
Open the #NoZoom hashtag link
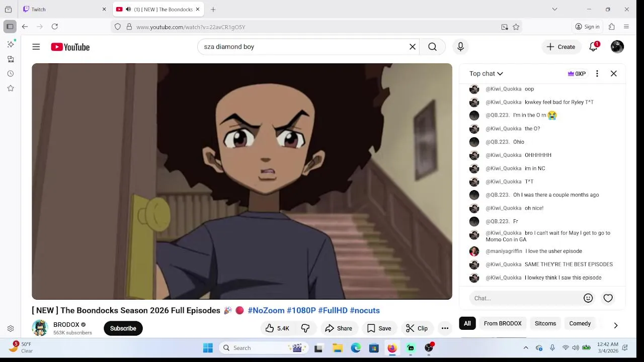[x=266, y=310]
